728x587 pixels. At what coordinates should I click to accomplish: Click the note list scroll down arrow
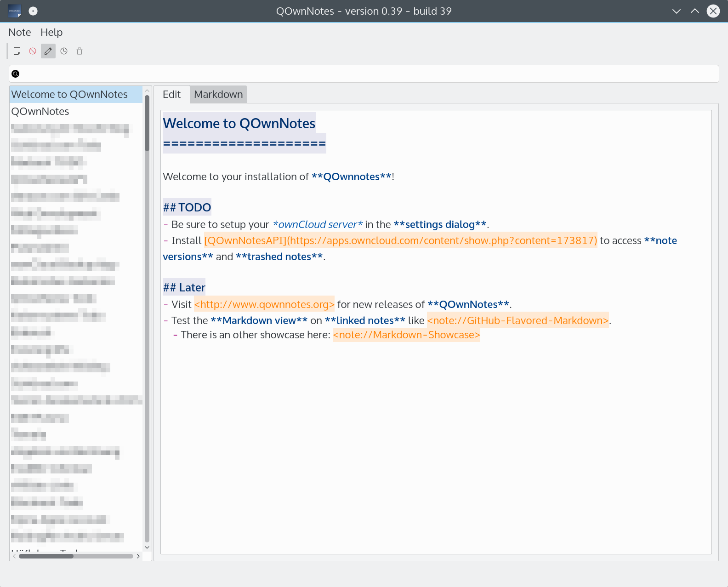point(147,547)
